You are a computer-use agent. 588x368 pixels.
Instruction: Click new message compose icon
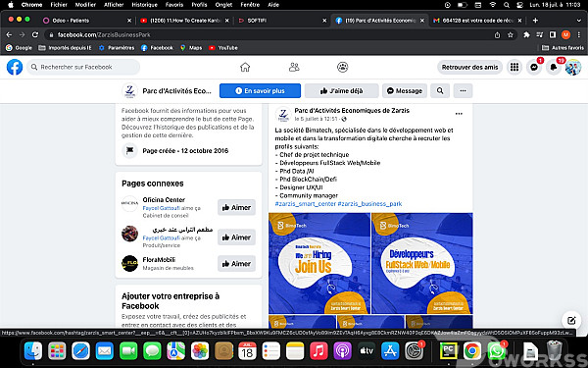(571, 320)
